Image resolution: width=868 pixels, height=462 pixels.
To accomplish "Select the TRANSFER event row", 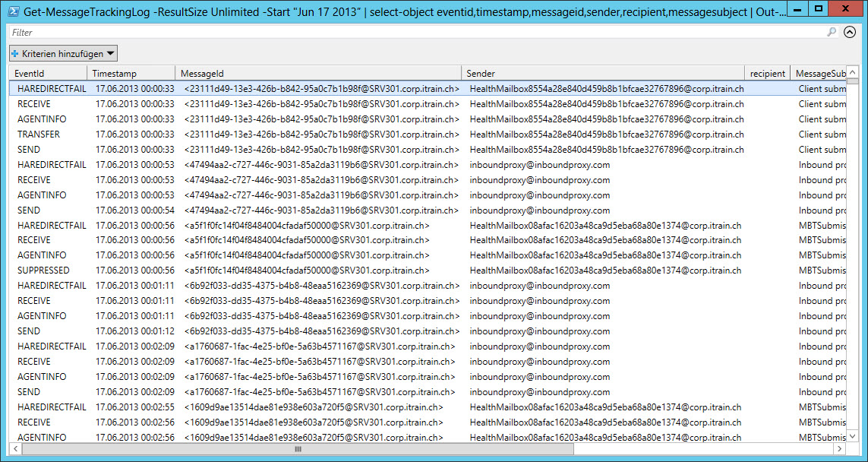I will (35, 134).
